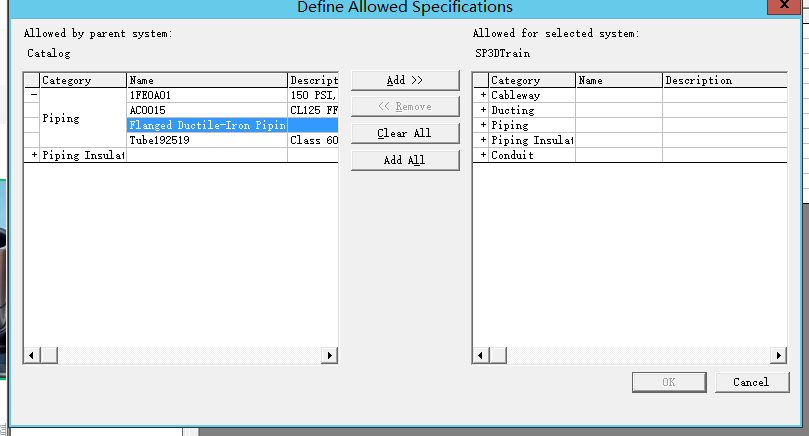Click Category column header in right table
The image size is (809, 436).
coord(532,80)
